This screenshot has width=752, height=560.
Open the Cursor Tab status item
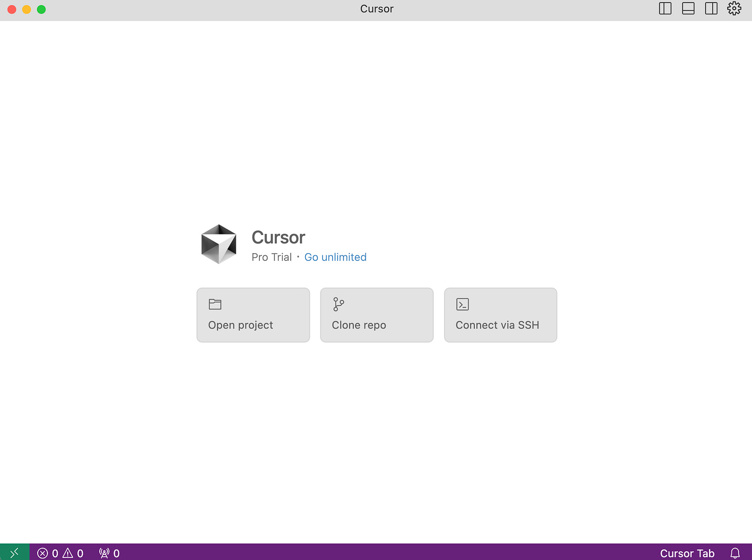tap(687, 553)
